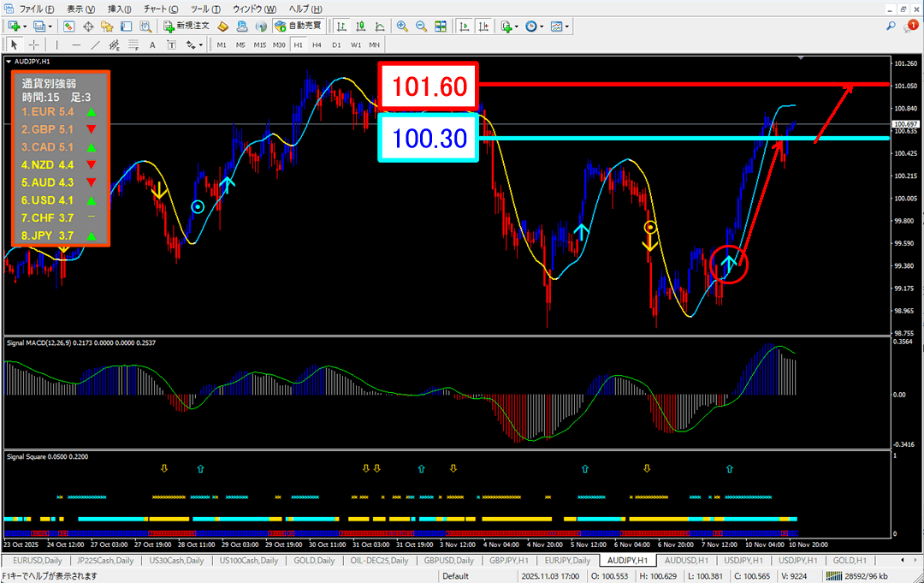The width and height of the screenshot is (924, 583).
Task: Select the text label tool
Action: pos(152,45)
